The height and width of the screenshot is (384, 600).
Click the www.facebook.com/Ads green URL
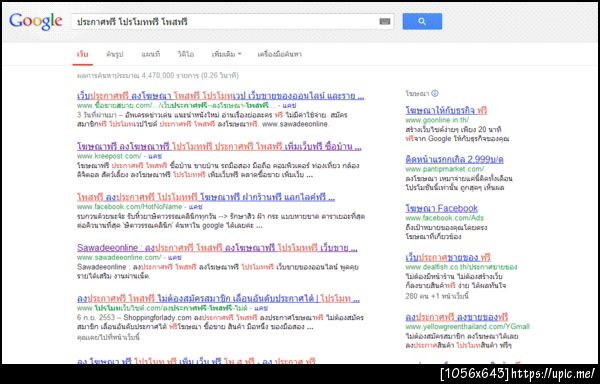coord(445,218)
